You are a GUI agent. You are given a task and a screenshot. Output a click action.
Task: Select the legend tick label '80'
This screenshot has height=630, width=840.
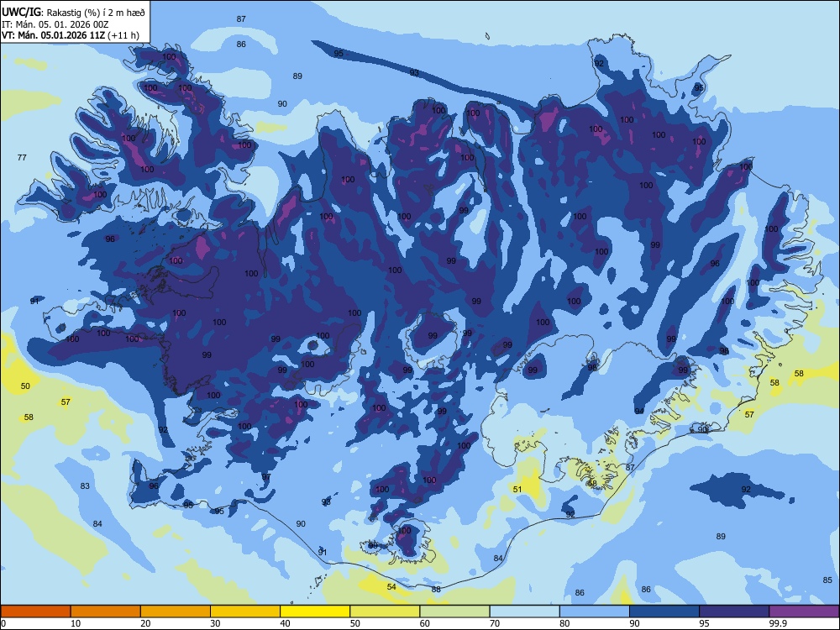564,623
